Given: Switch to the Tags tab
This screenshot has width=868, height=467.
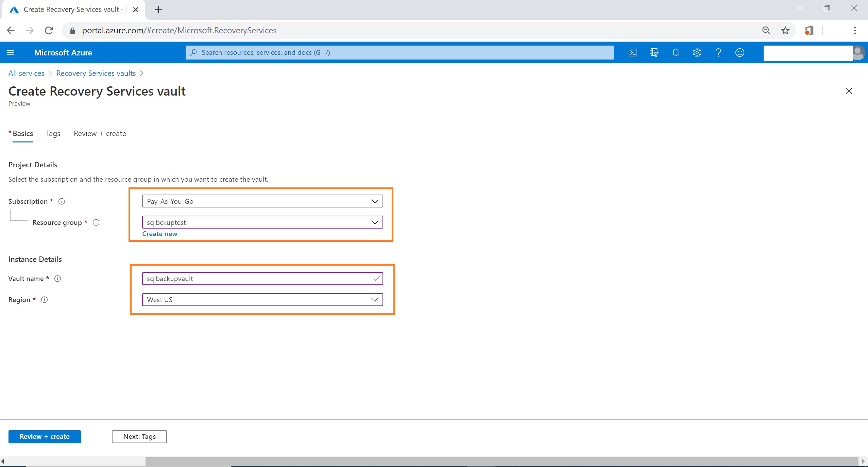Looking at the screenshot, I should tap(53, 133).
